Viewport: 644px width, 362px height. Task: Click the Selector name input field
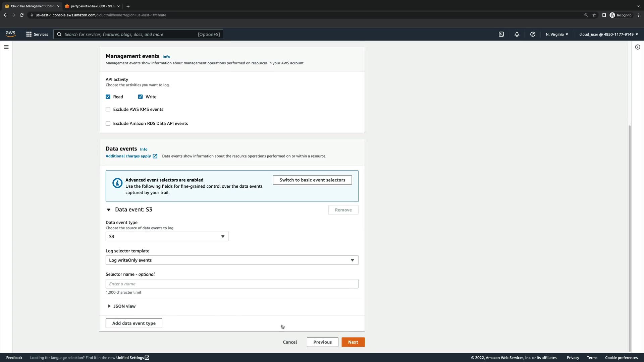click(232, 284)
